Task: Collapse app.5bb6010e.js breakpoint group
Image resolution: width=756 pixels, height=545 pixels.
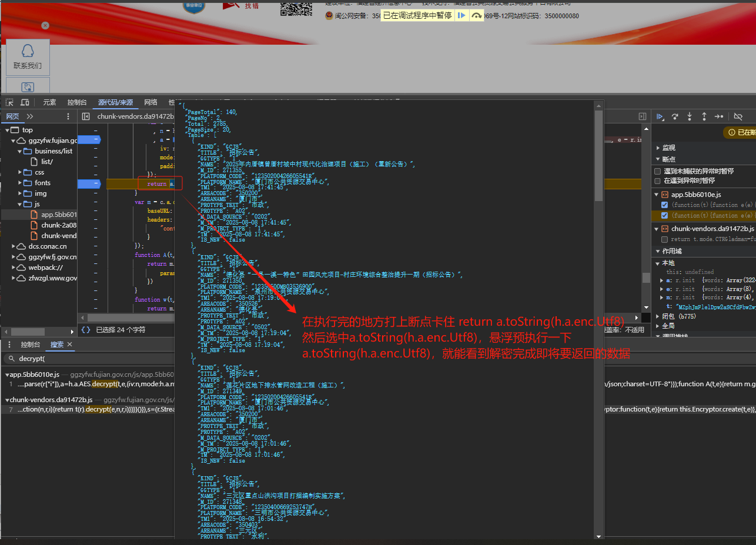Action: [657, 194]
